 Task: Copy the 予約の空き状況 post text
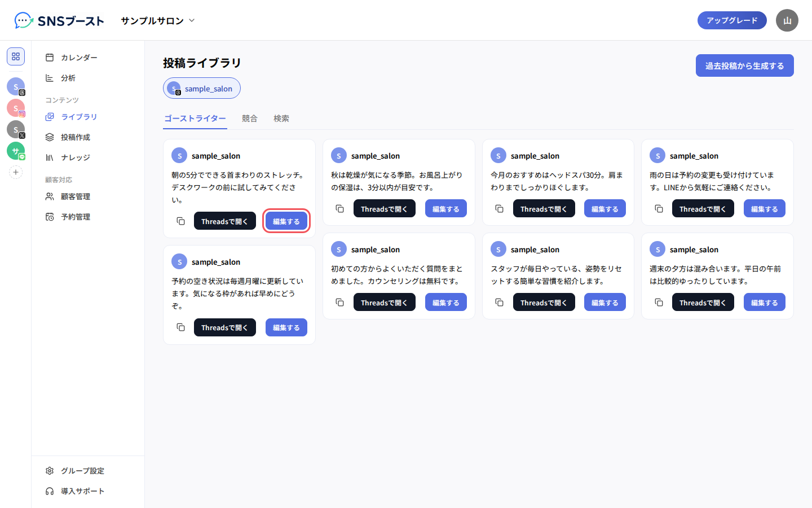(x=180, y=327)
